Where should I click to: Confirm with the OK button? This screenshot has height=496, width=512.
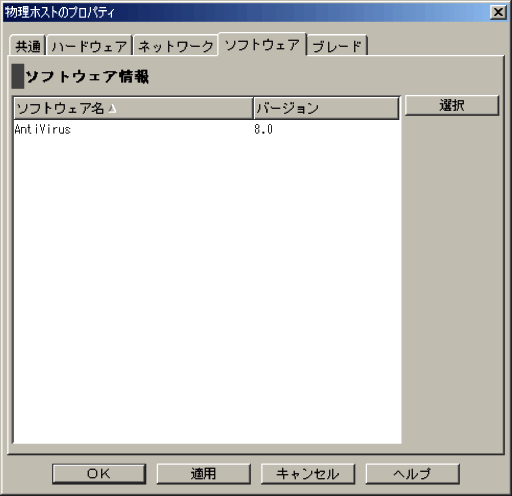pyautogui.click(x=99, y=473)
